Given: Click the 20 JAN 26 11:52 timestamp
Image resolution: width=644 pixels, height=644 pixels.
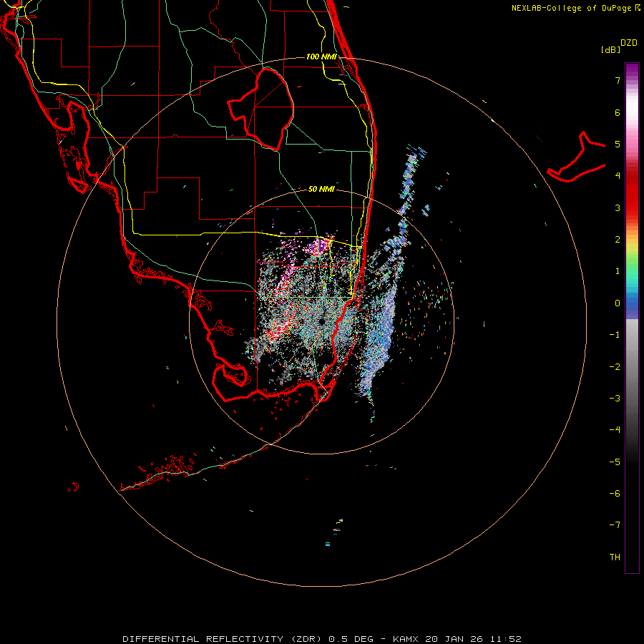Looking at the screenshot, I should point(473,639).
